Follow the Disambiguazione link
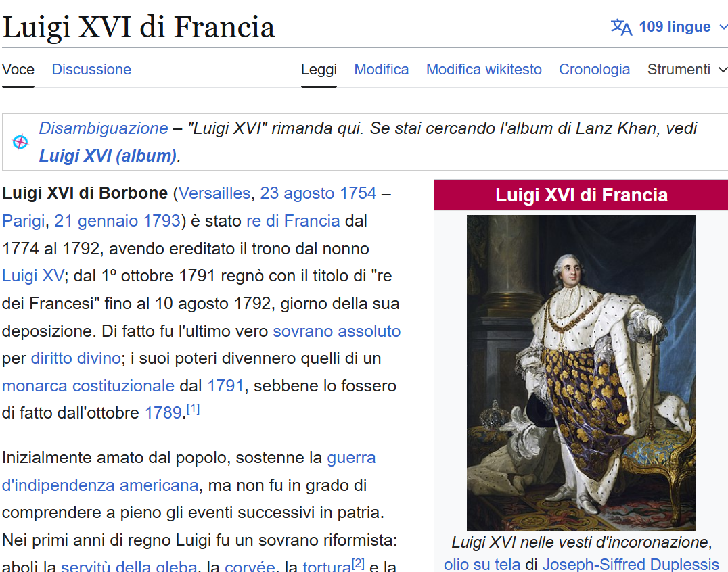The image size is (728, 572). point(104,128)
